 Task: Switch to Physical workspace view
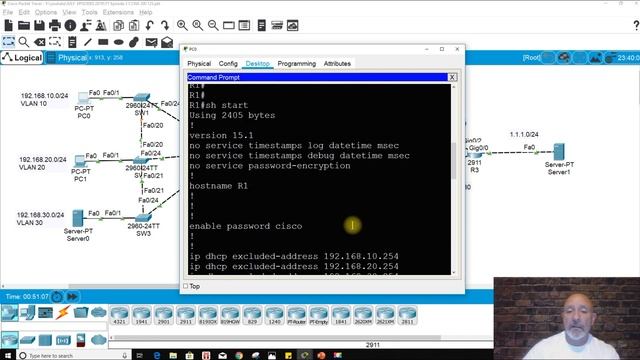pyautogui.click(x=67, y=58)
